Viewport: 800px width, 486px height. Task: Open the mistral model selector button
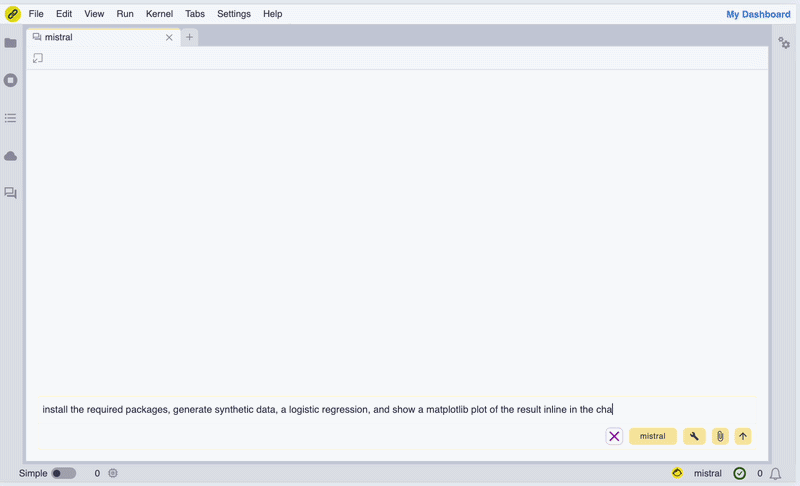[653, 436]
